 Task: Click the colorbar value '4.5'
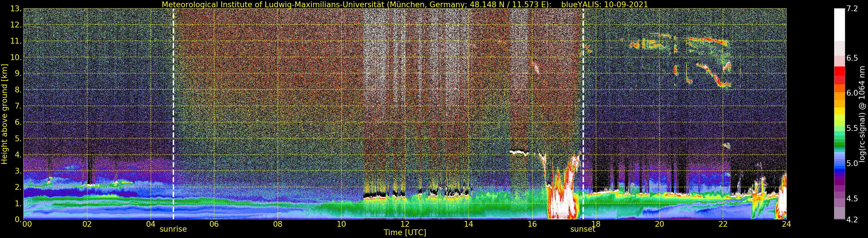click(852, 199)
